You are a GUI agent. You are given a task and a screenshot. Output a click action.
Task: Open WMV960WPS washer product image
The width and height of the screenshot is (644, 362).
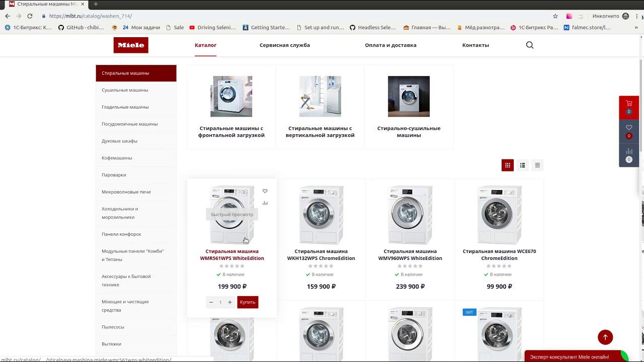[410, 215]
